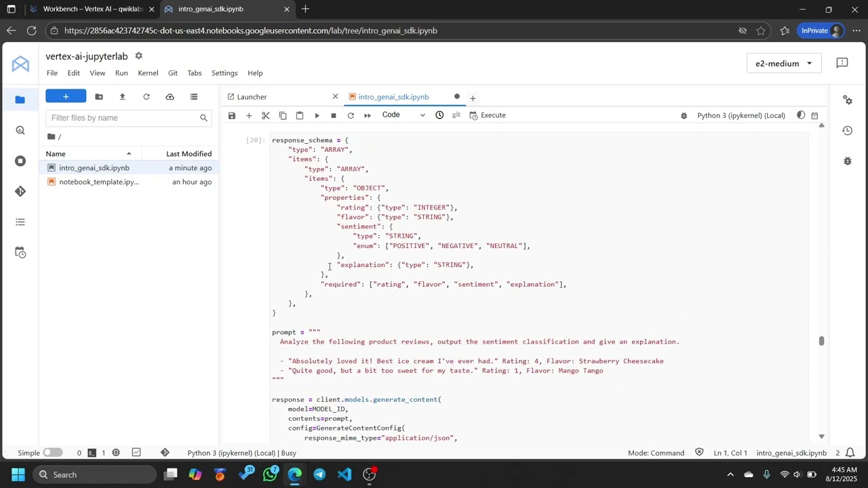The image size is (868, 488).
Task: Open the running terminals and kernels sidebar icon
Action: (20, 161)
